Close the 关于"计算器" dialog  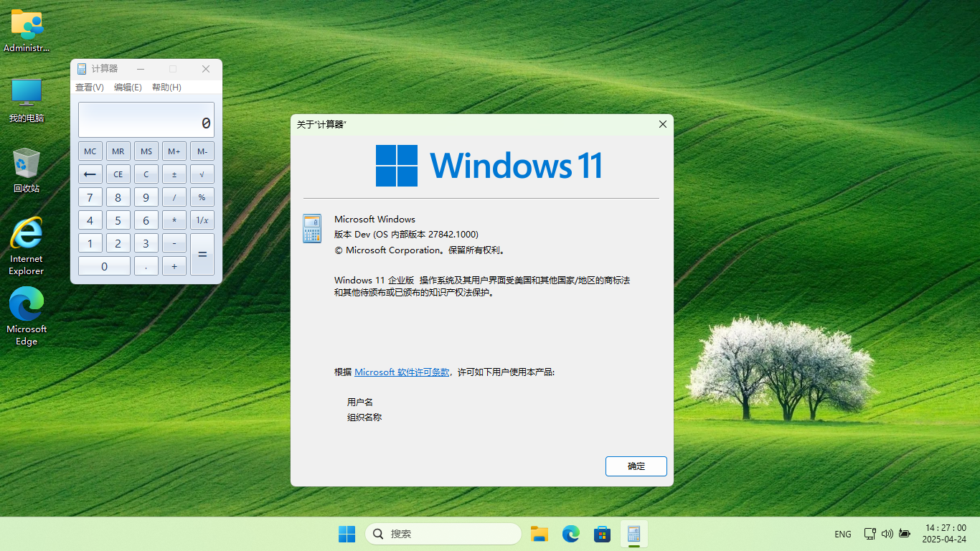point(662,124)
